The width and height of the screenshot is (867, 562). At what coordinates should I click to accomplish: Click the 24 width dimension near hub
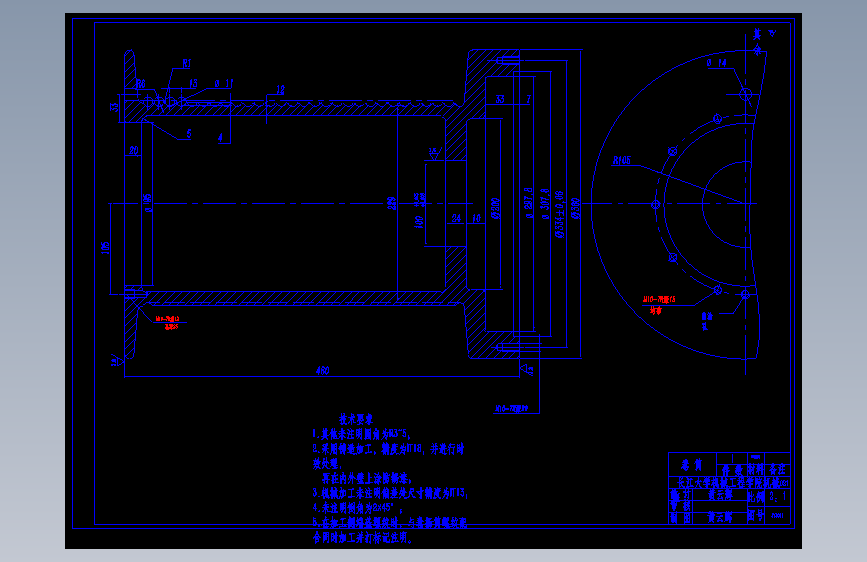point(456,218)
